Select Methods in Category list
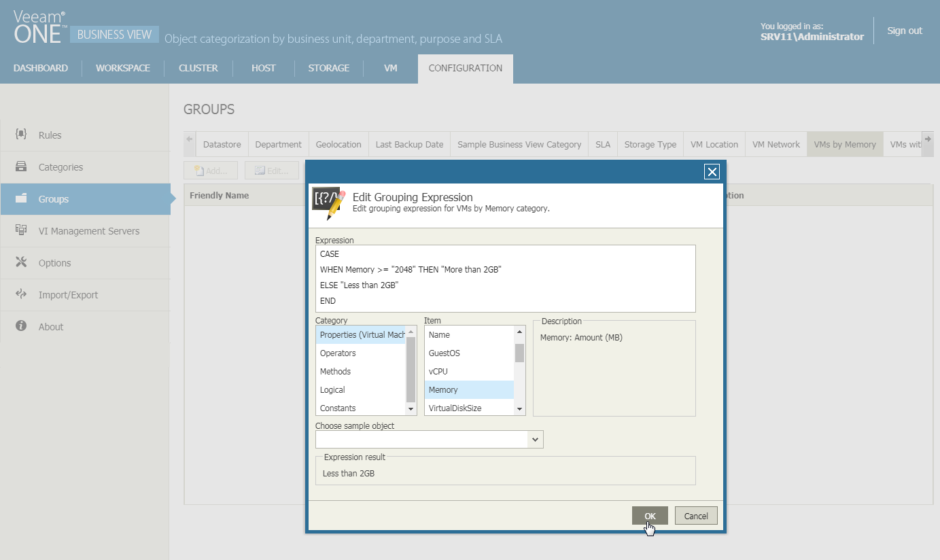Image resolution: width=940 pixels, height=560 pixels. (x=361, y=371)
